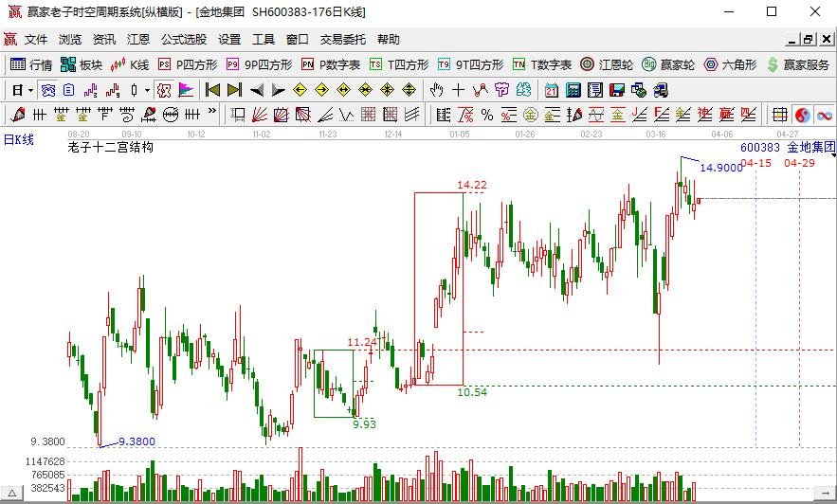Click the 老子十二宫结构 indicator title
This screenshot has height=504, width=837.
(111, 147)
